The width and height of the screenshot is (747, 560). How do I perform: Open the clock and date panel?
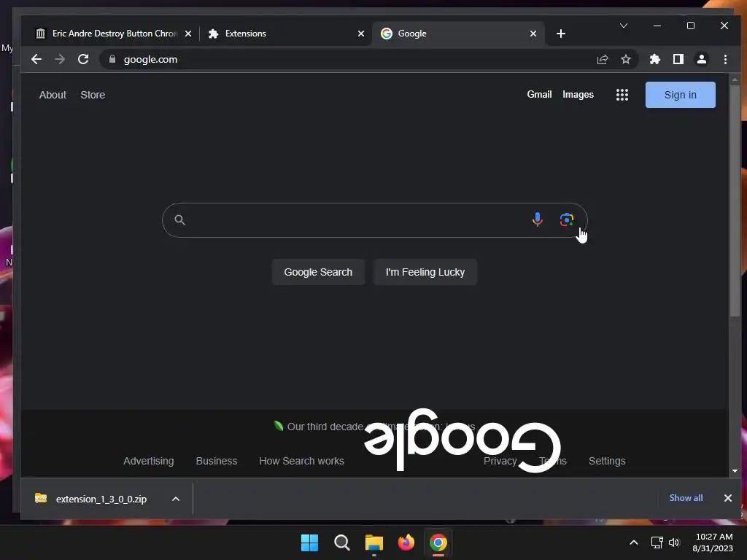pos(713,542)
